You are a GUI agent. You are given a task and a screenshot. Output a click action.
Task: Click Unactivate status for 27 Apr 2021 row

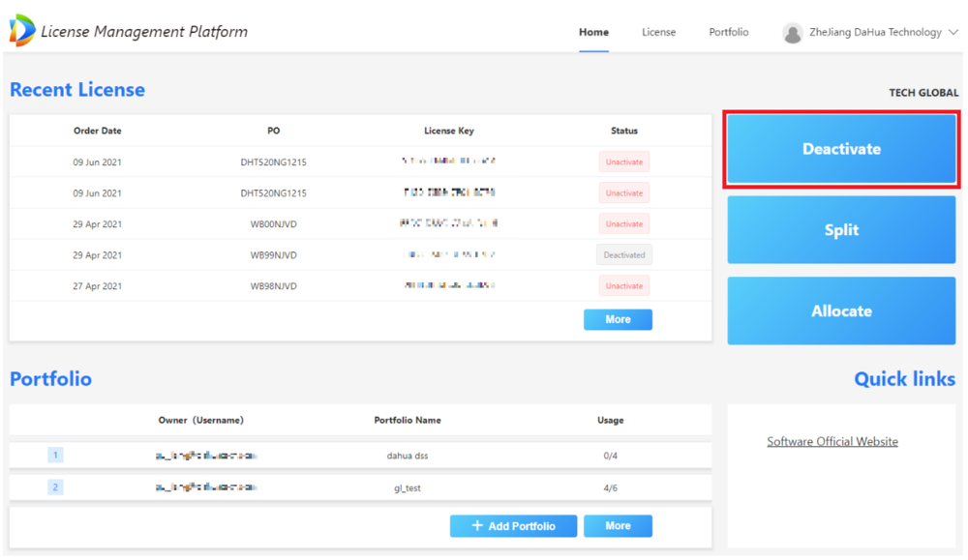tap(623, 285)
